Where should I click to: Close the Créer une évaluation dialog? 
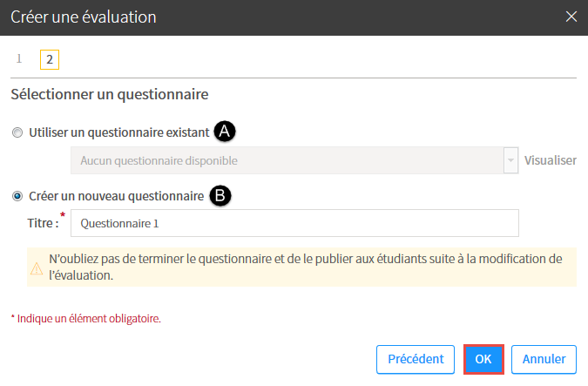[x=571, y=17]
